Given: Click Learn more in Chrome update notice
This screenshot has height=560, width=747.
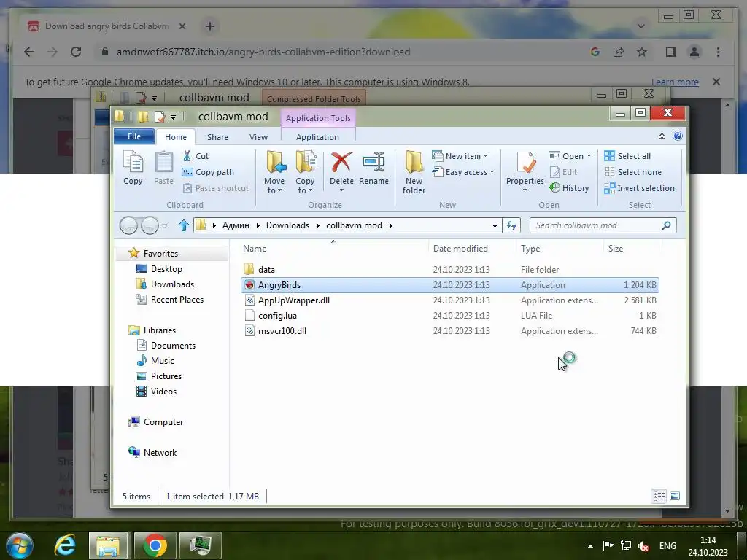Looking at the screenshot, I should [x=675, y=82].
